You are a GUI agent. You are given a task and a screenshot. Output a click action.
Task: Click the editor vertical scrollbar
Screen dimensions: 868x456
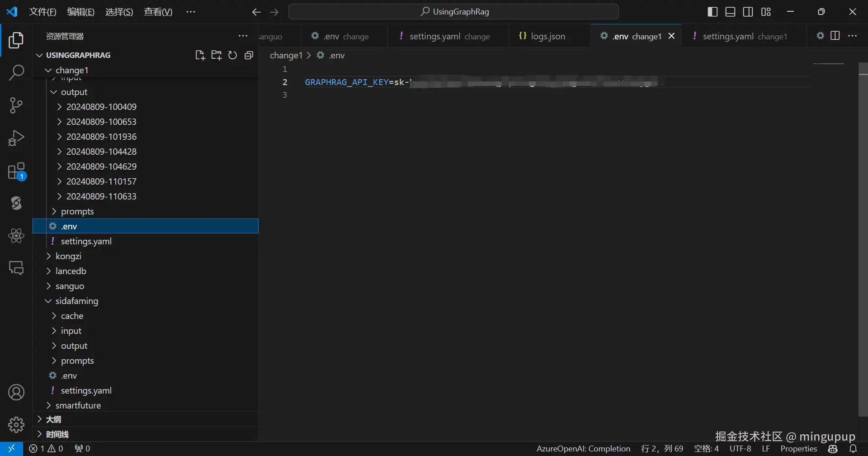[863, 240]
